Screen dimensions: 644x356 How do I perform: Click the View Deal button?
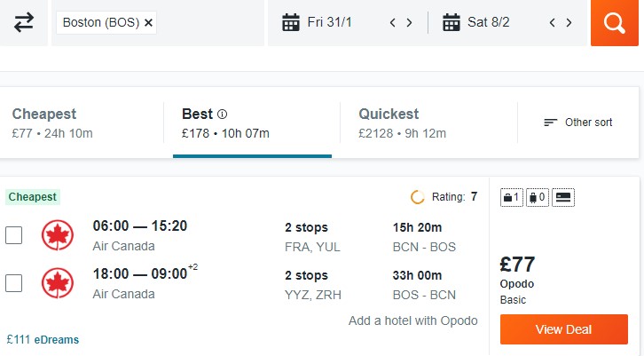564,329
